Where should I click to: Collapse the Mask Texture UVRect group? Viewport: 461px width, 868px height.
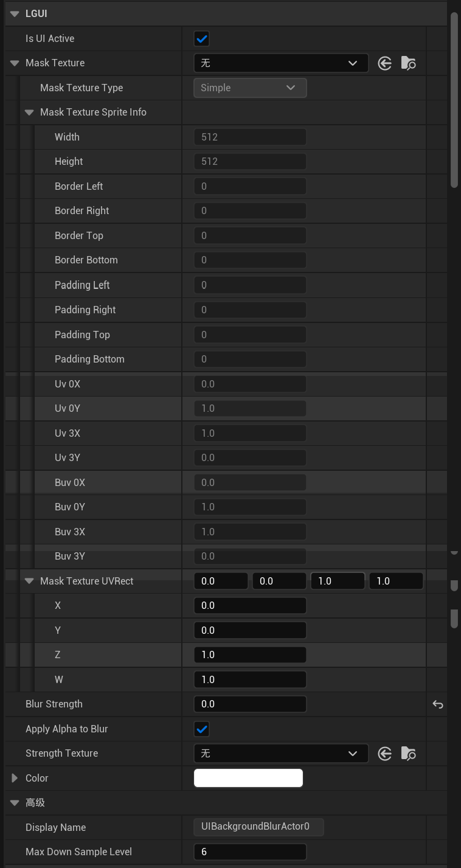(x=29, y=581)
